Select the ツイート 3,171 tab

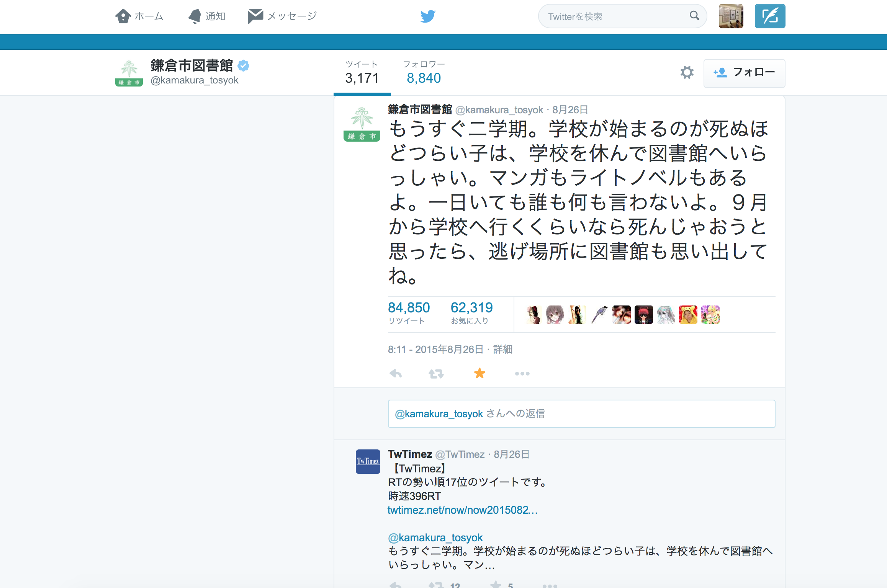click(362, 72)
